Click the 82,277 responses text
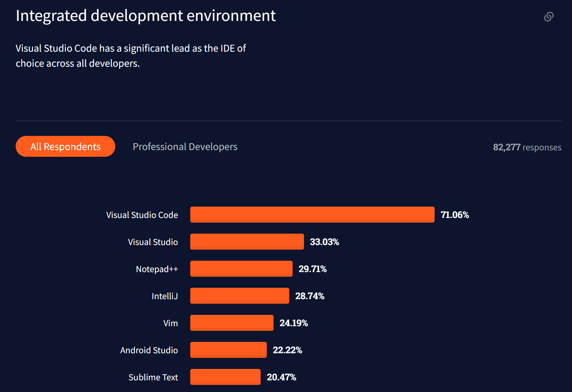The height and width of the screenshot is (392, 572). [x=528, y=147]
